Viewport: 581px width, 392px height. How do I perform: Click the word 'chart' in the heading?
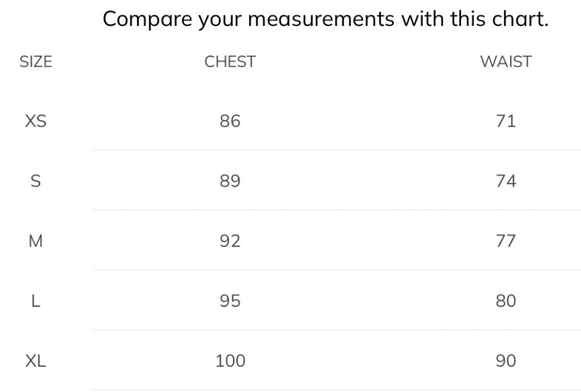[517, 19]
